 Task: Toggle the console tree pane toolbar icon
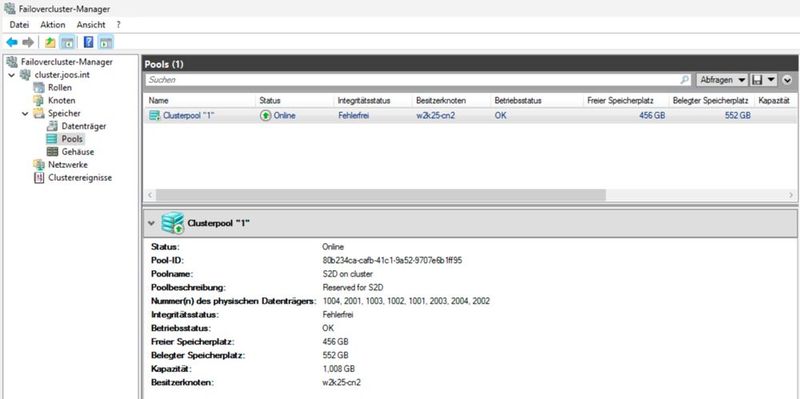pos(67,42)
